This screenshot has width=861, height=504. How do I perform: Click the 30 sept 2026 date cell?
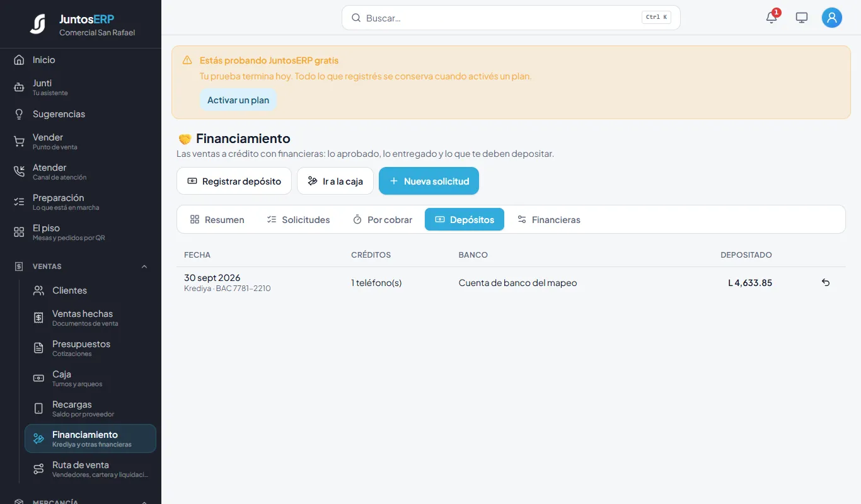tap(212, 278)
